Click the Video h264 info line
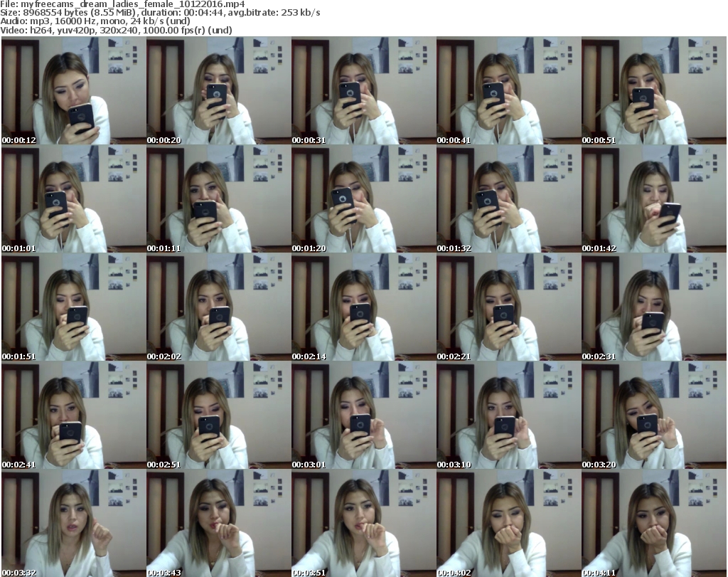Image resolution: width=728 pixels, height=577 pixels. 116,30
